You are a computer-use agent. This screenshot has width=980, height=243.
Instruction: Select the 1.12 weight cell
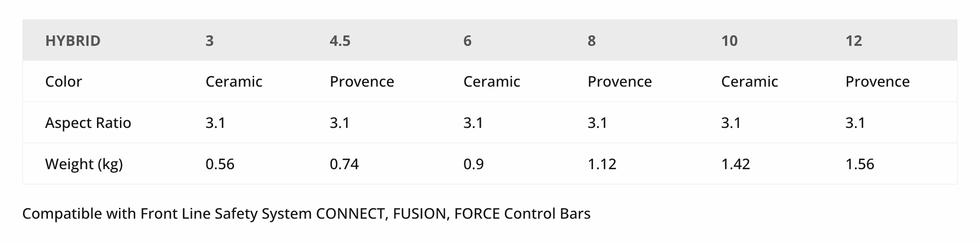click(x=602, y=164)
